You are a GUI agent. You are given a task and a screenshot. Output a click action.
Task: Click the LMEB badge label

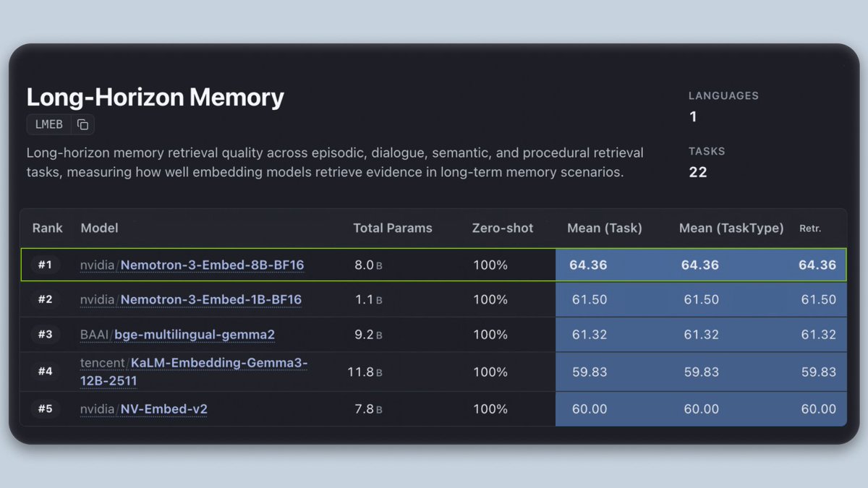click(x=49, y=124)
